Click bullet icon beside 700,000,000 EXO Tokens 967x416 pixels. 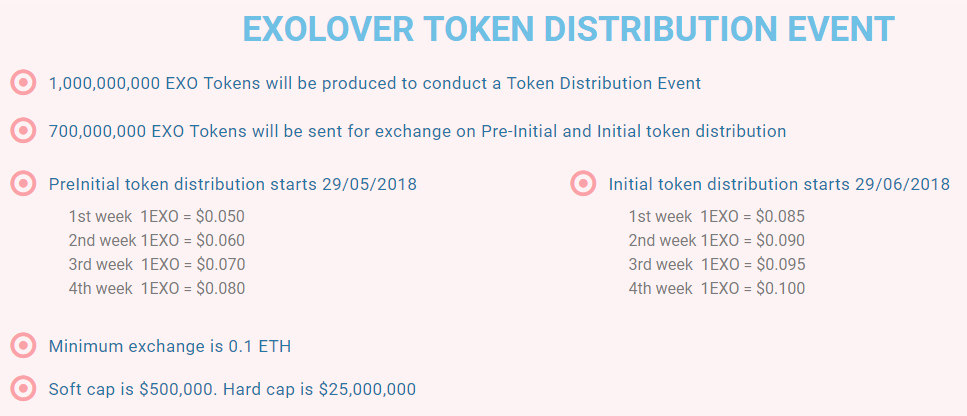click(23, 131)
